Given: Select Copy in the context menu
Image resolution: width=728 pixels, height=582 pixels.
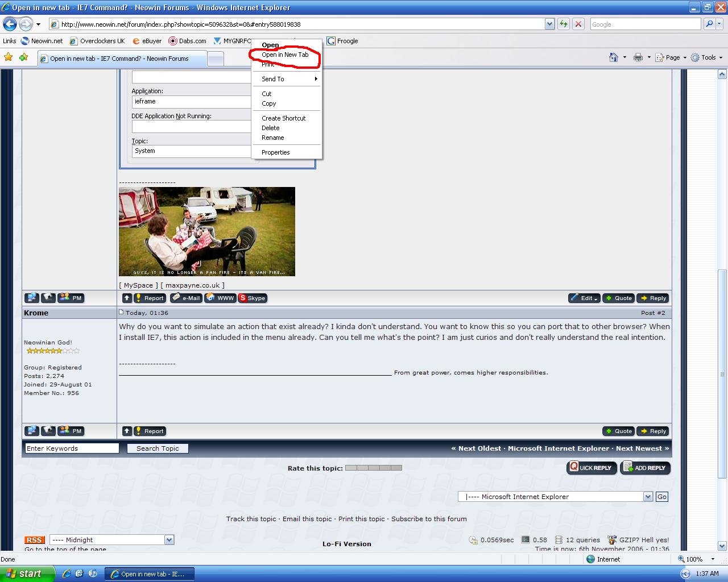Looking at the screenshot, I should pos(268,103).
